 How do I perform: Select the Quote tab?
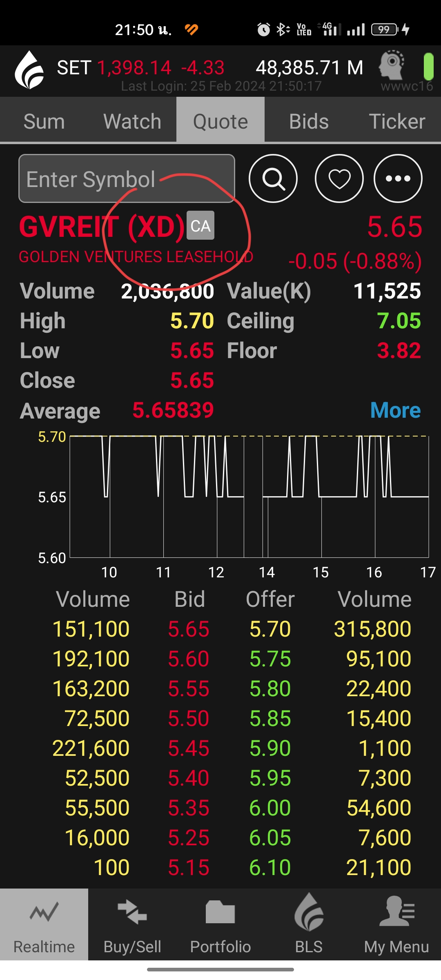click(220, 121)
